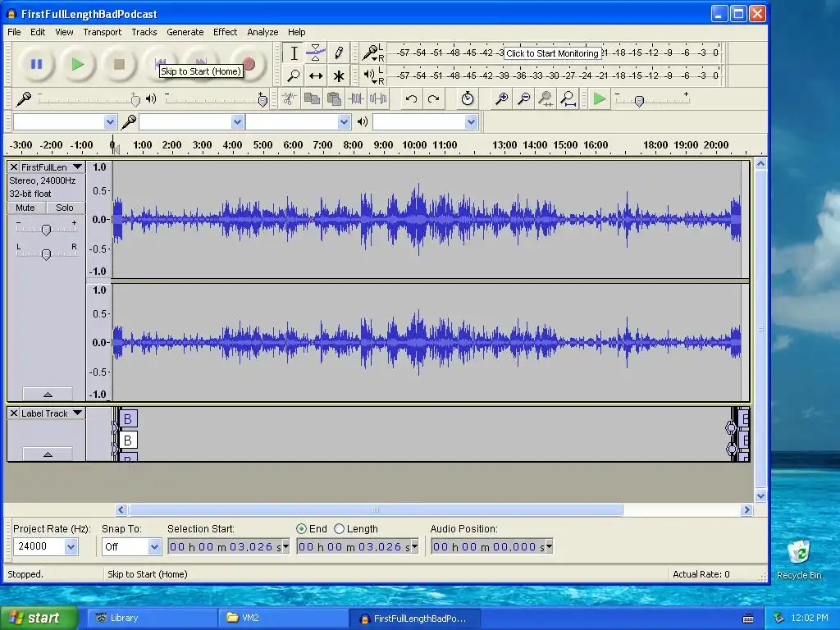The height and width of the screenshot is (630, 840).
Task: Click the Zoom Out magnifier icon
Action: tap(524, 99)
